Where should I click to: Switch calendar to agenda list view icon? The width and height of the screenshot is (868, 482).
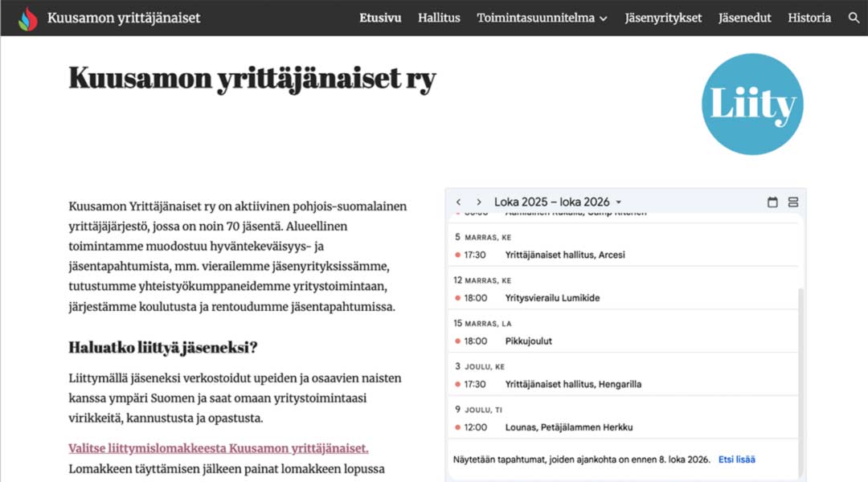coord(793,202)
